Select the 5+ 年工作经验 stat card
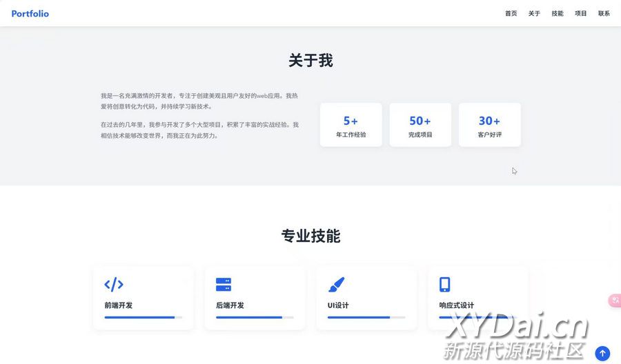This screenshot has width=621, height=364. (351, 125)
